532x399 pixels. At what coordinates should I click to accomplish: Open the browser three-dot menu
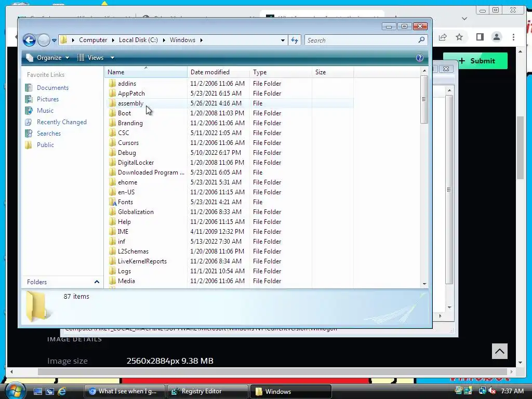pyautogui.click(x=513, y=37)
